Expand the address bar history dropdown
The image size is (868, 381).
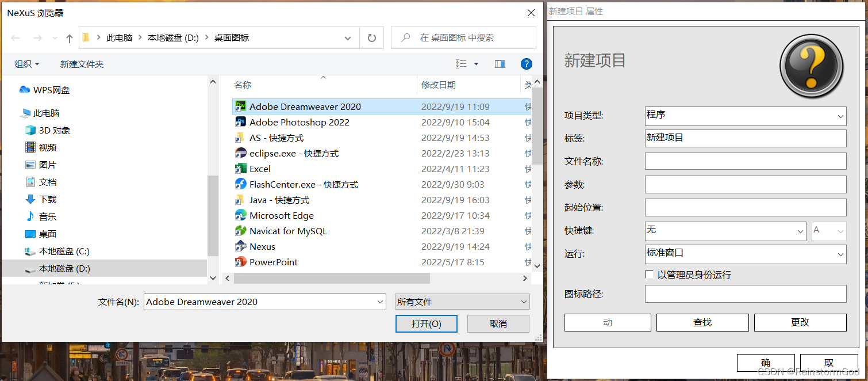348,38
